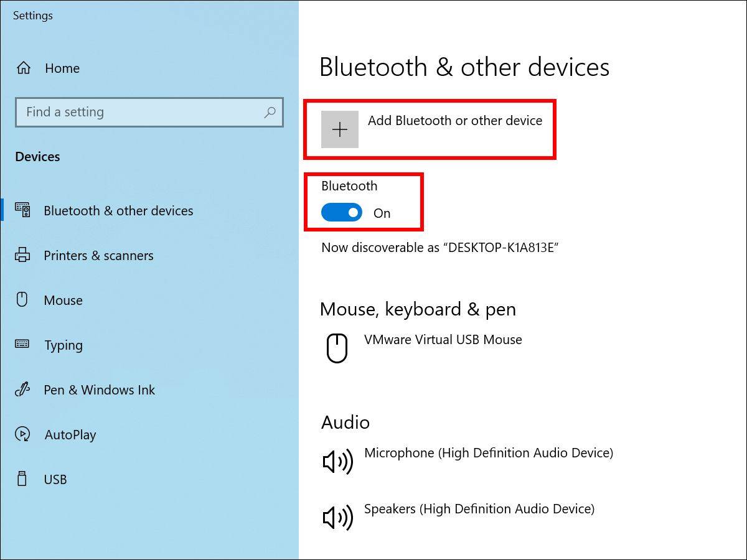The image size is (747, 560).
Task: Click the magnifier icon in the search box
Action: 270,113
